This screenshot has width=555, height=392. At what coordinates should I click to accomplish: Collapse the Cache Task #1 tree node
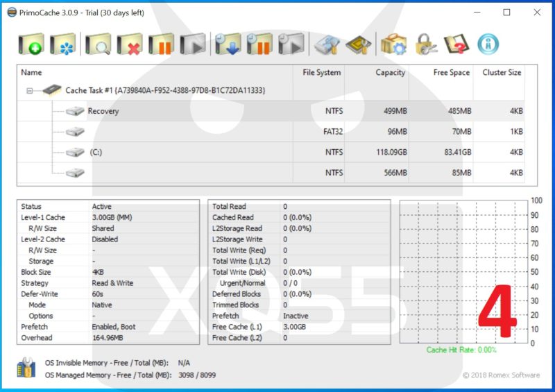30,91
